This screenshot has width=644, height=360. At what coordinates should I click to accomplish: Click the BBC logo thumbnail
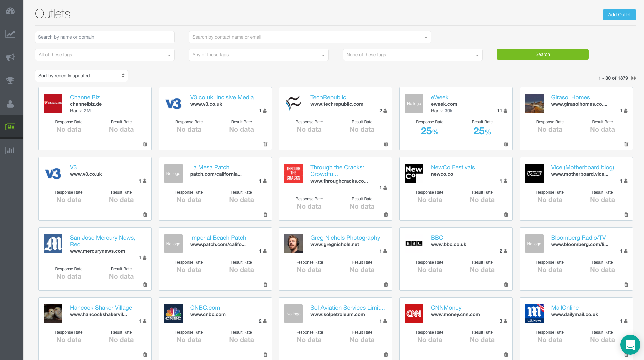tap(414, 244)
